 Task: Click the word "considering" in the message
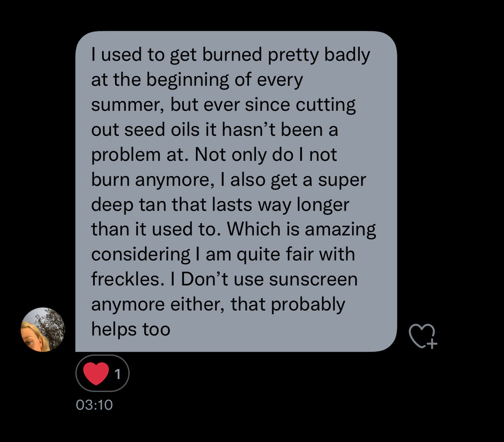coord(141,255)
